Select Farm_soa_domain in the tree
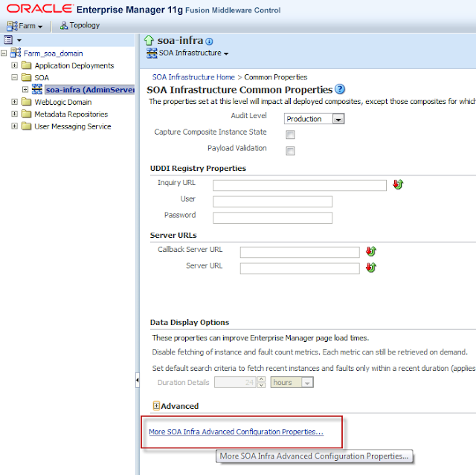The width and height of the screenshot is (476, 475). tap(53, 54)
